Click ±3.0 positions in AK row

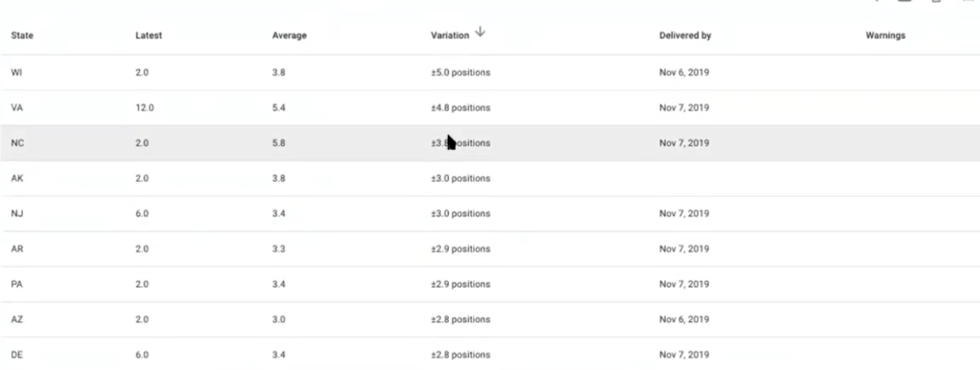(x=460, y=179)
